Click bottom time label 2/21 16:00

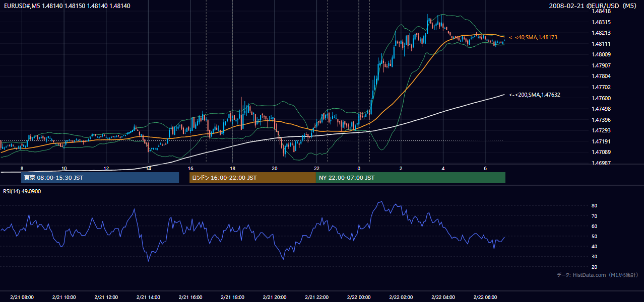click(x=190, y=297)
